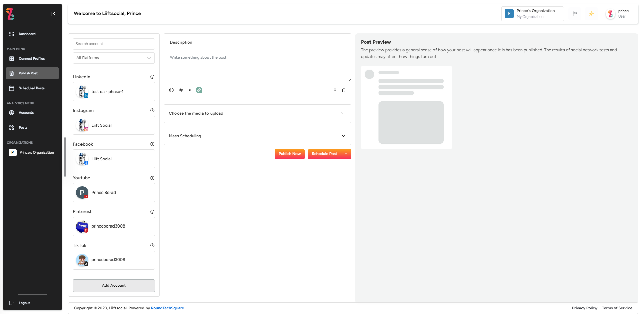Select the Liift Social Facebook account

pyautogui.click(x=114, y=159)
